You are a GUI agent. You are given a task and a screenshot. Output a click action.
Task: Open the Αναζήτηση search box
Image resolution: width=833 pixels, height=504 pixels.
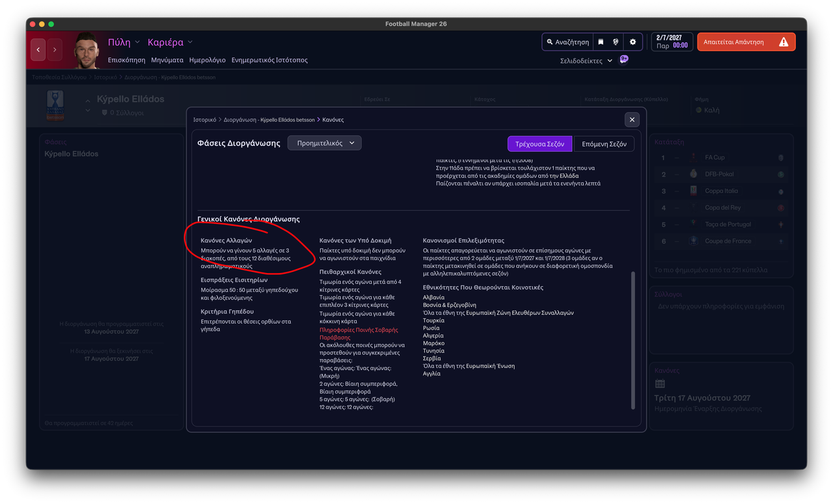point(567,42)
